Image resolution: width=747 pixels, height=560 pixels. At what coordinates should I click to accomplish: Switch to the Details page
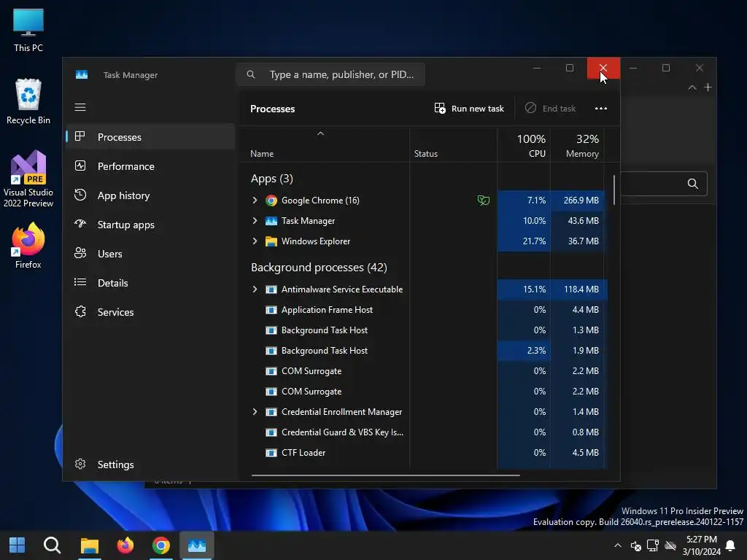coord(150,283)
